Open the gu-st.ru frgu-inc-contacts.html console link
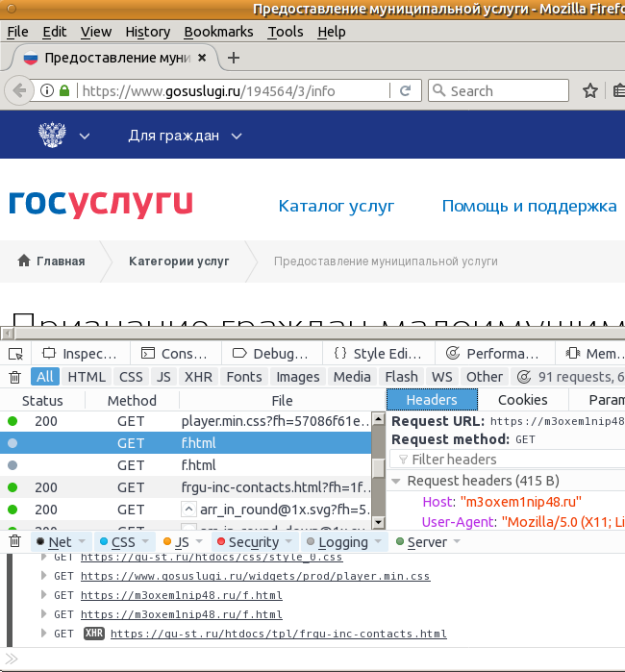625x672 pixels. click(279, 634)
